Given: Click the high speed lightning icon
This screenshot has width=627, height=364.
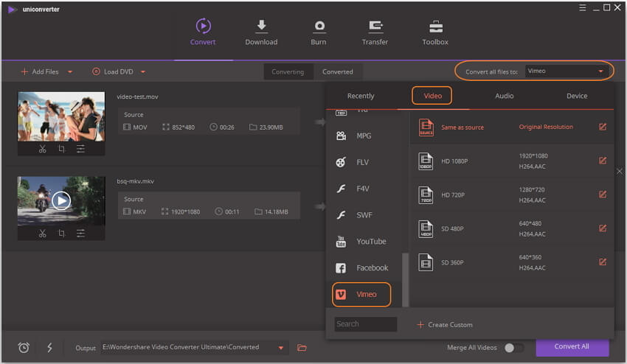Looking at the screenshot, I should (x=49, y=348).
